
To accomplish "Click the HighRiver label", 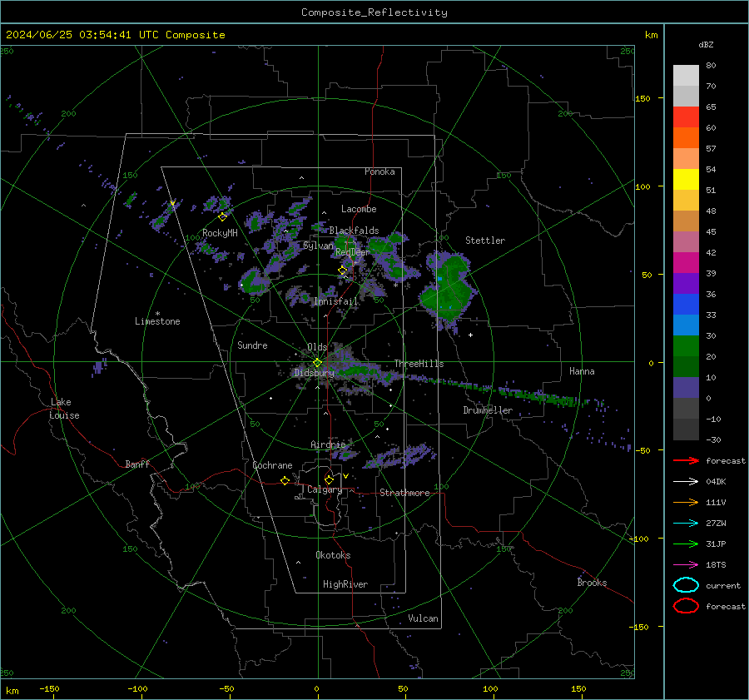I will (345, 584).
